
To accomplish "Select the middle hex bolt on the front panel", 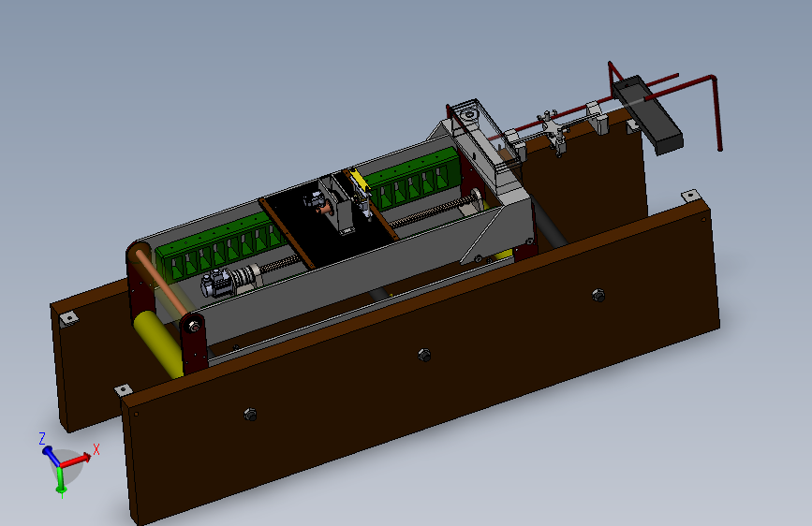I will point(424,355).
